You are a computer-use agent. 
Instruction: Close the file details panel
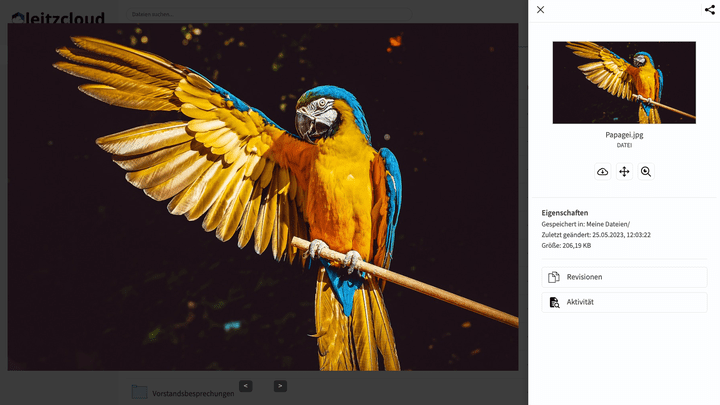[x=541, y=10]
